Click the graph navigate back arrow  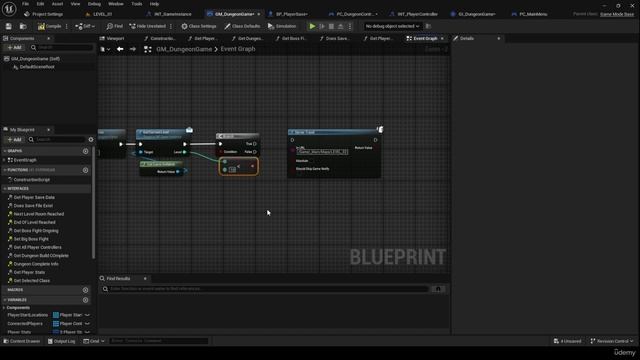click(120, 49)
